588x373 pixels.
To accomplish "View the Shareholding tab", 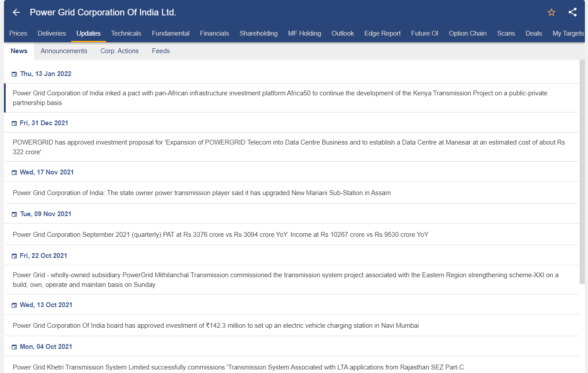I will [259, 33].
